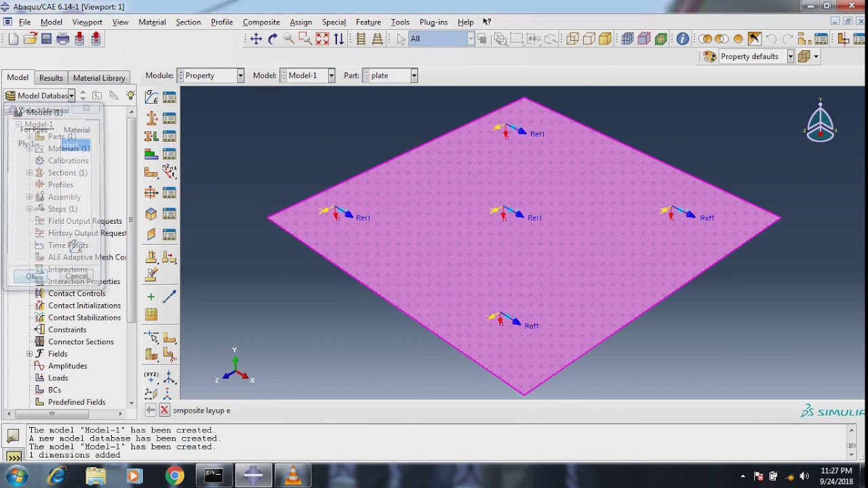This screenshot has width=868, height=488.
Task: Click the Create Datum CSYS tool
Action: 169,378
